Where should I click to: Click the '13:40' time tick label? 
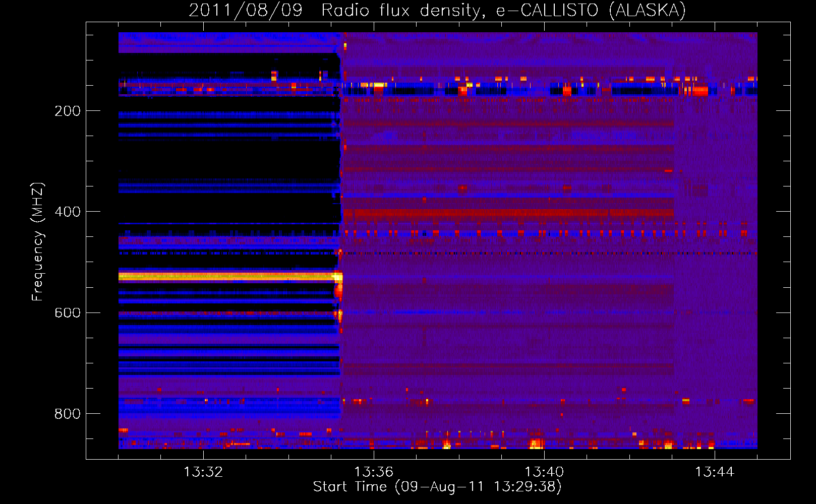pos(544,472)
